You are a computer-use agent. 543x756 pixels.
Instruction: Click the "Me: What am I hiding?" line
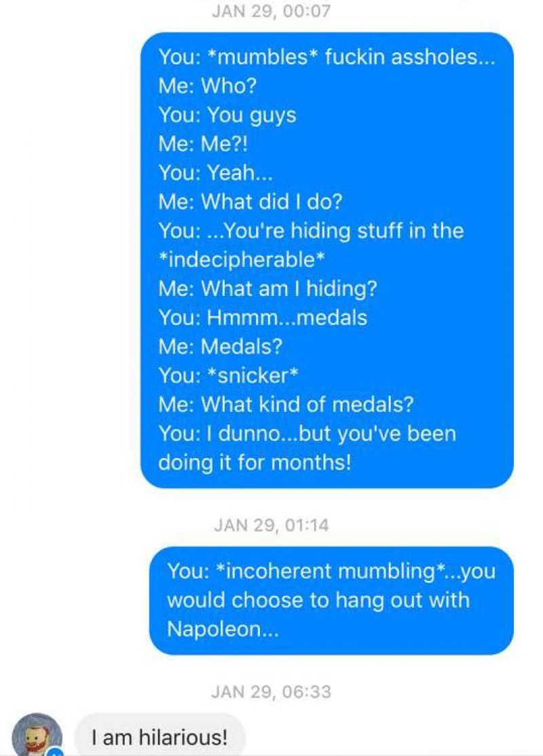coord(267,289)
